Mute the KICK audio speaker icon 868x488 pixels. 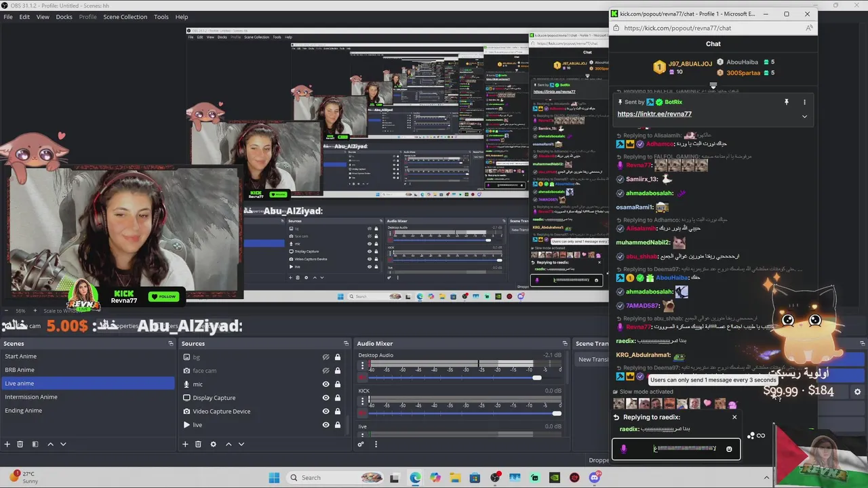click(363, 413)
